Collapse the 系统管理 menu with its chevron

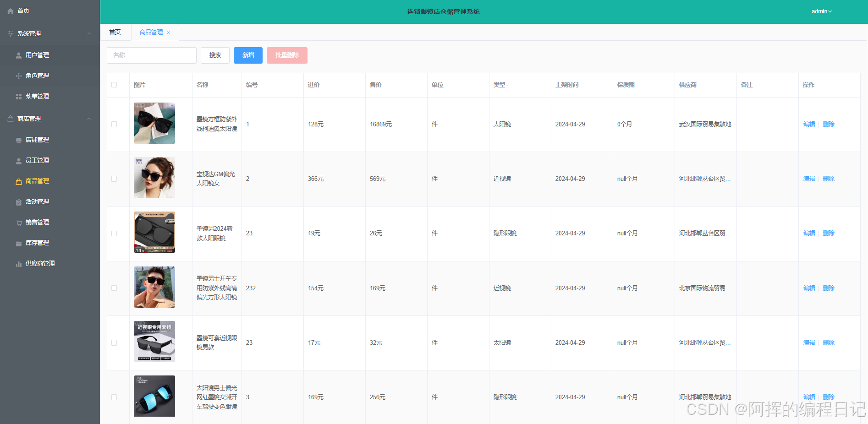coord(89,33)
